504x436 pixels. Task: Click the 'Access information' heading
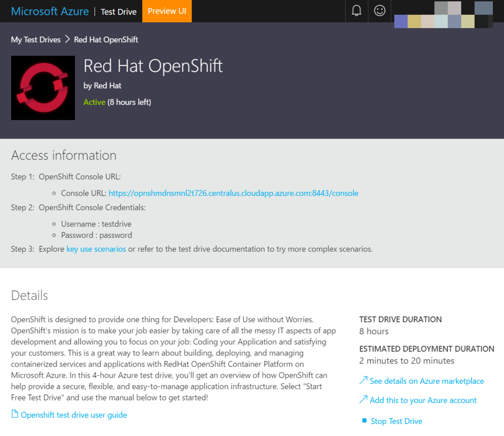pyautogui.click(x=63, y=155)
